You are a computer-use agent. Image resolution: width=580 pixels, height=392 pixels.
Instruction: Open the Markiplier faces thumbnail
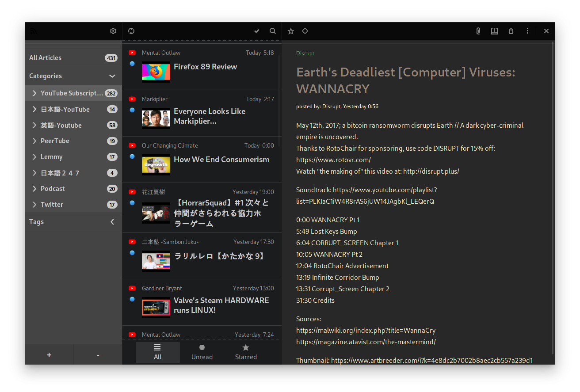click(156, 118)
